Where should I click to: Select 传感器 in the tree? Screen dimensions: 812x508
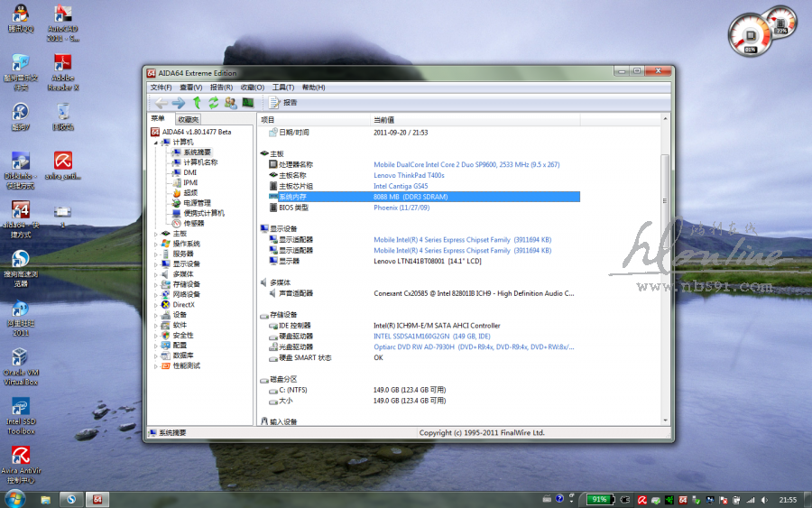click(x=193, y=223)
